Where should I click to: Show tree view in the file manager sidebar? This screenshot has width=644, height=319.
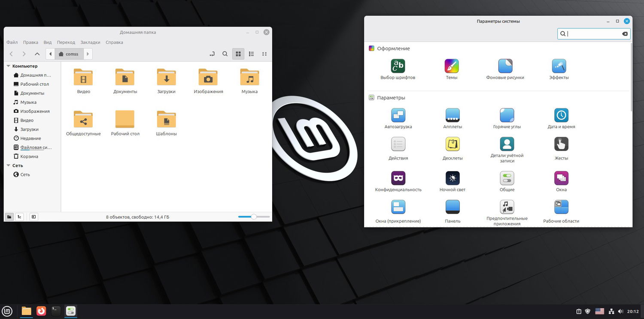(x=19, y=217)
